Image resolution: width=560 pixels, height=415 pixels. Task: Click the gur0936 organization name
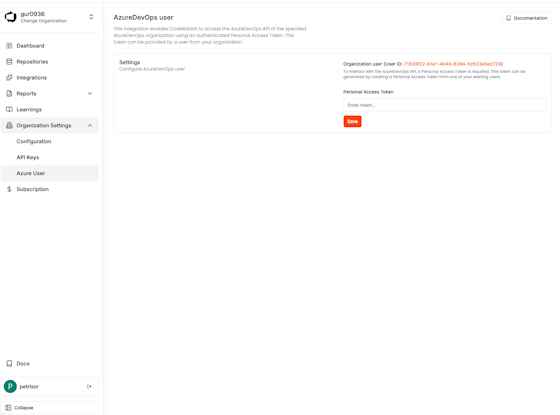coord(32,14)
